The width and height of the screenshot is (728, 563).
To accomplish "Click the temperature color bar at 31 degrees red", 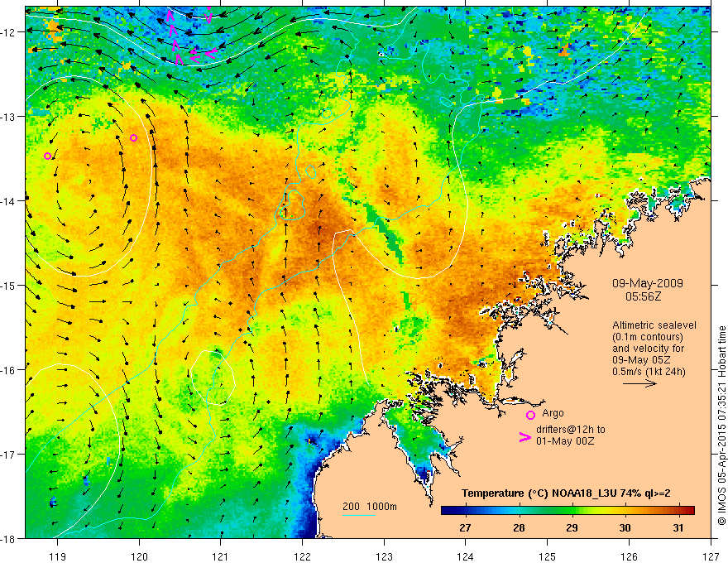I will pyautogui.click(x=678, y=510).
